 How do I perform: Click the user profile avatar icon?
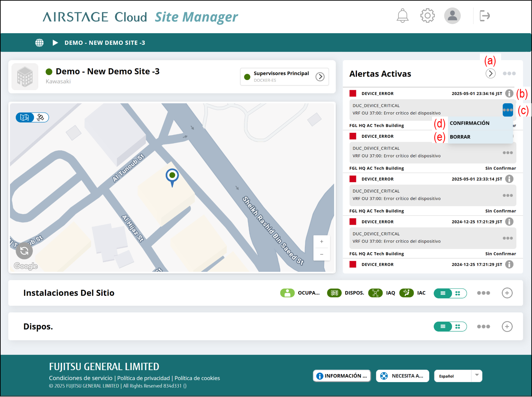pyautogui.click(x=452, y=16)
